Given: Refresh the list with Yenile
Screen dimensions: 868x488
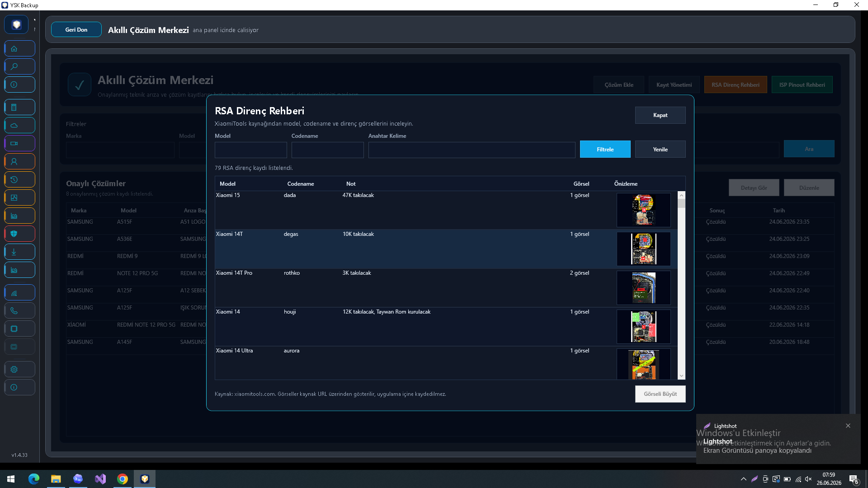Looking at the screenshot, I should point(660,150).
